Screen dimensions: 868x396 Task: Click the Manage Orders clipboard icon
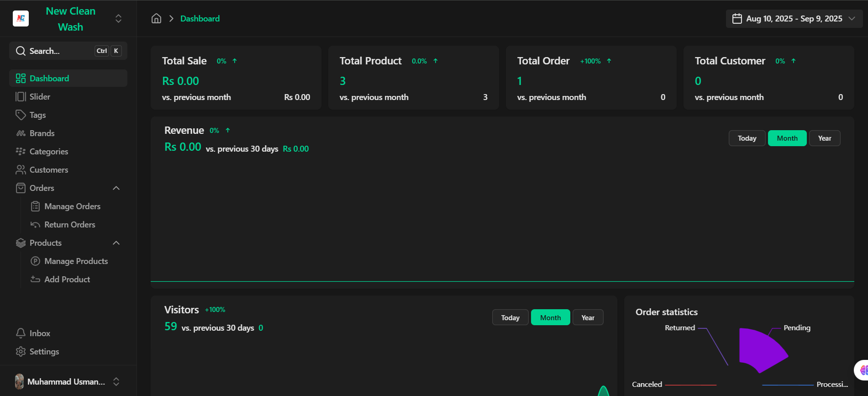pos(35,206)
